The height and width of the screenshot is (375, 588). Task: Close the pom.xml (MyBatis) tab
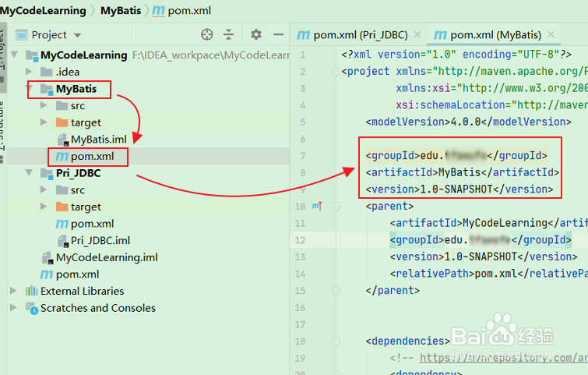551,34
